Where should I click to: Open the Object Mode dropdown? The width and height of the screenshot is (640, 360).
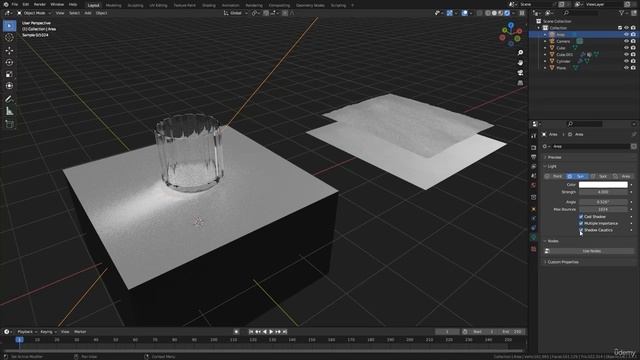tap(34, 13)
